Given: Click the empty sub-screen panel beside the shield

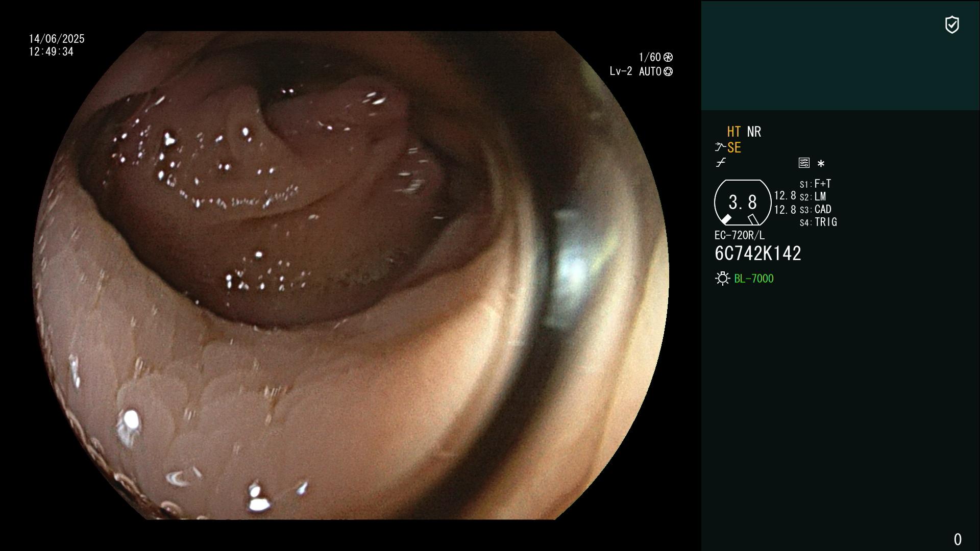Looking at the screenshot, I should point(840,56).
